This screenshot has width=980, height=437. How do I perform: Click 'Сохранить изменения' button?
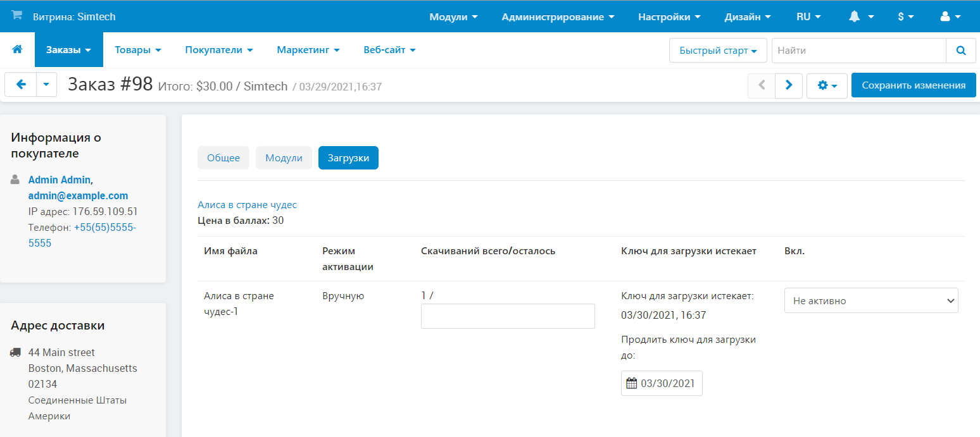point(914,85)
